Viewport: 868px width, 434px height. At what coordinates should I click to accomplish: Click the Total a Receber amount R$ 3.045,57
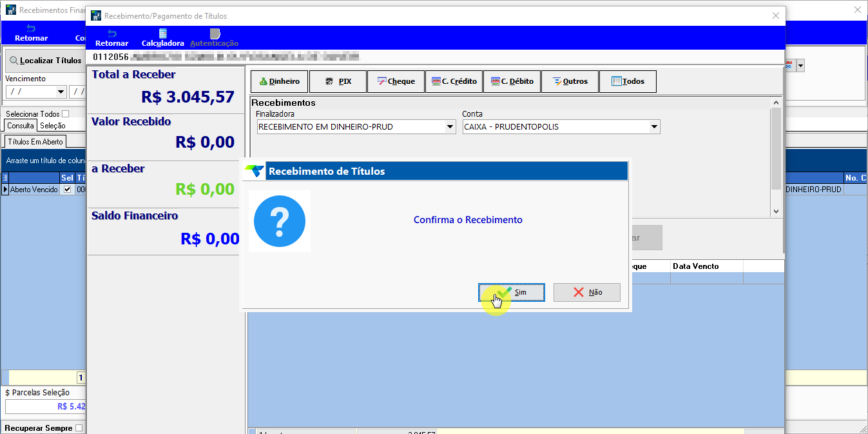188,97
